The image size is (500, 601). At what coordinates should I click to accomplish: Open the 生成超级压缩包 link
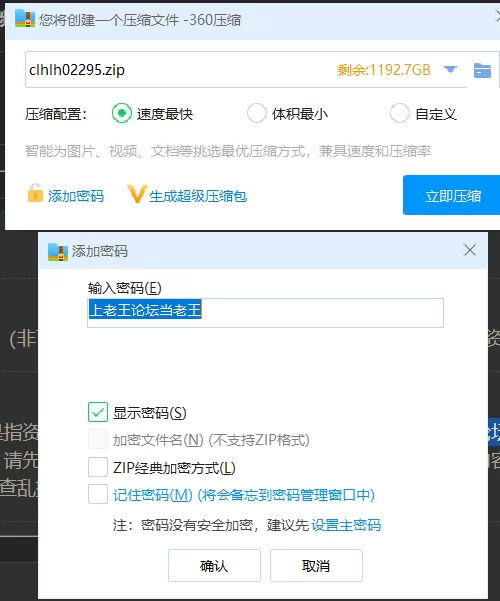[198, 196]
